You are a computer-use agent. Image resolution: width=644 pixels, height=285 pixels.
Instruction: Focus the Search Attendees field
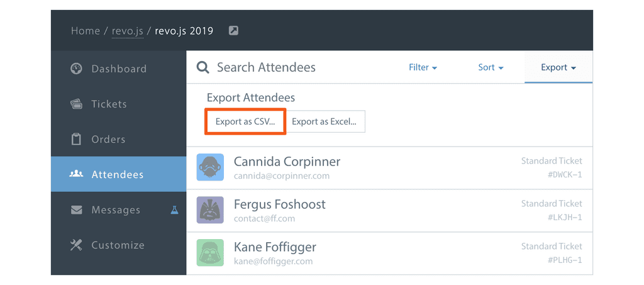pyautogui.click(x=266, y=67)
